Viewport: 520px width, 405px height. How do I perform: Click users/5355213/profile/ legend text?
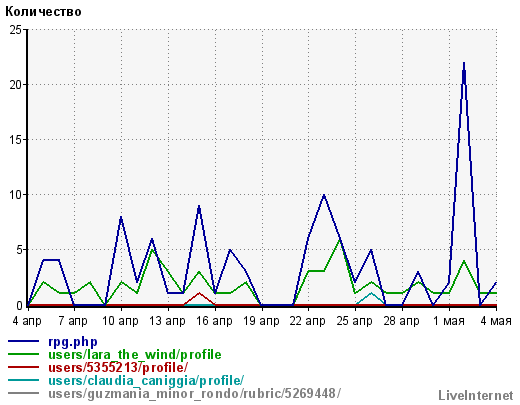tap(118, 367)
